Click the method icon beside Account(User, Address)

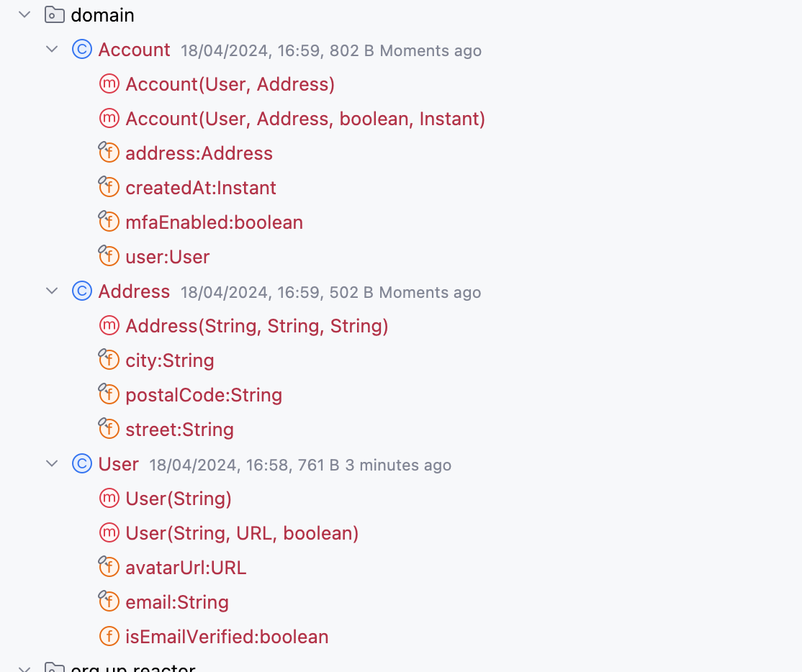pos(109,84)
